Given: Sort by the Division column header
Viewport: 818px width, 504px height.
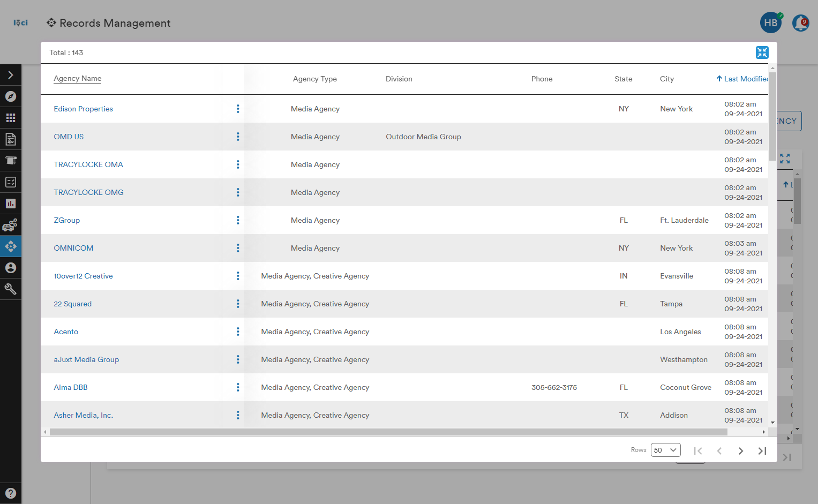Looking at the screenshot, I should click(399, 79).
